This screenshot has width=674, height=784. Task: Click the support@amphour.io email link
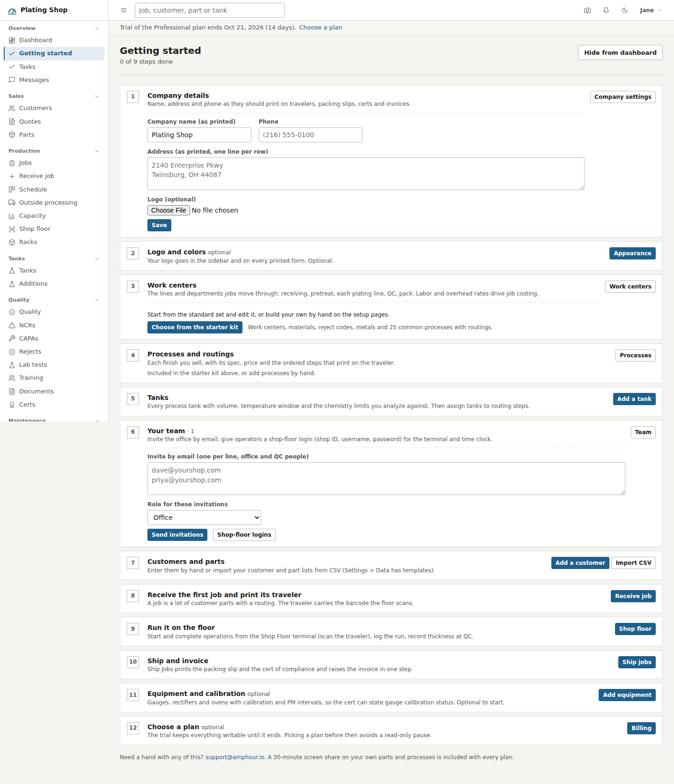[x=235, y=757]
